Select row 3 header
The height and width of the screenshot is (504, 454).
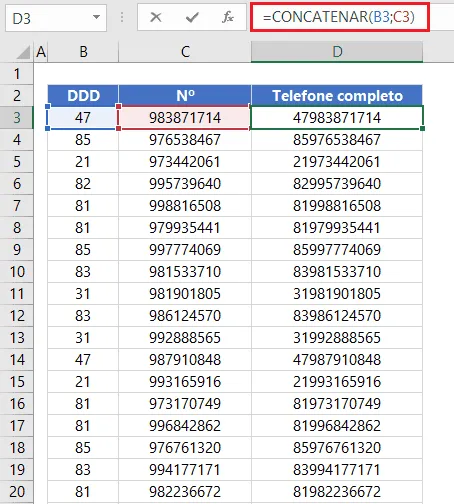(17, 118)
